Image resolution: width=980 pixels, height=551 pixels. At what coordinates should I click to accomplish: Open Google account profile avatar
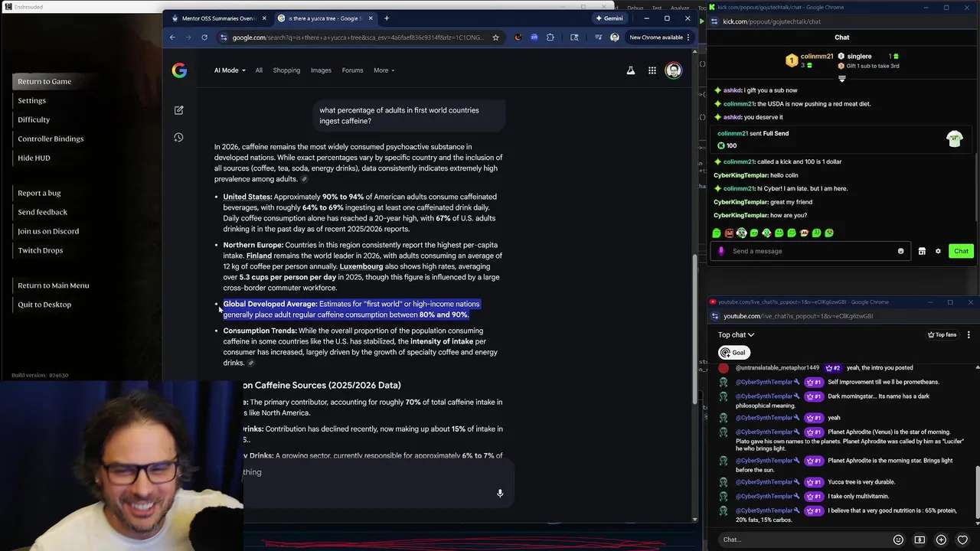[x=674, y=70]
